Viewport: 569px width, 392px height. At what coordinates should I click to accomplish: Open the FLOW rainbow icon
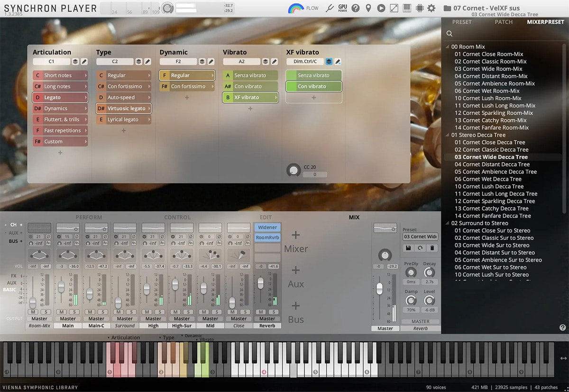[x=296, y=8]
